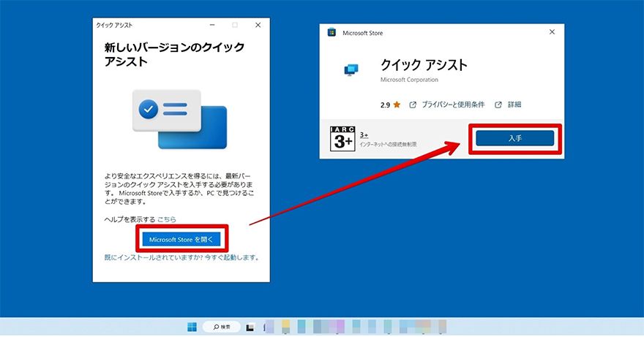This screenshot has width=644, height=337.
Task: Click the Microsoft Corporation publisher text
Action: tap(409, 80)
